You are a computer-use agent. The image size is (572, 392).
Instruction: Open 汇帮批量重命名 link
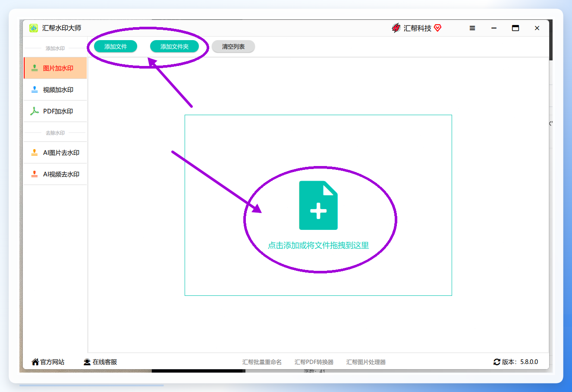click(x=262, y=362)
